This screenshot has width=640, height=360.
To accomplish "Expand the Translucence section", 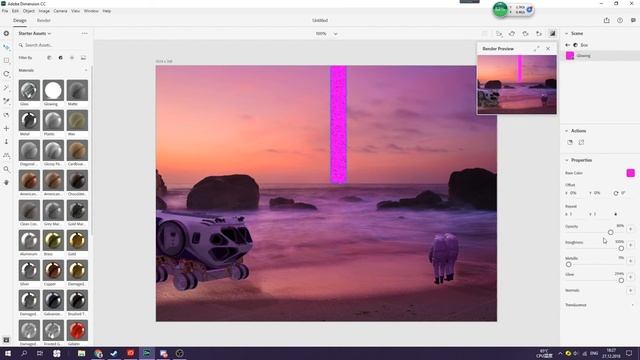I will 633,305.
